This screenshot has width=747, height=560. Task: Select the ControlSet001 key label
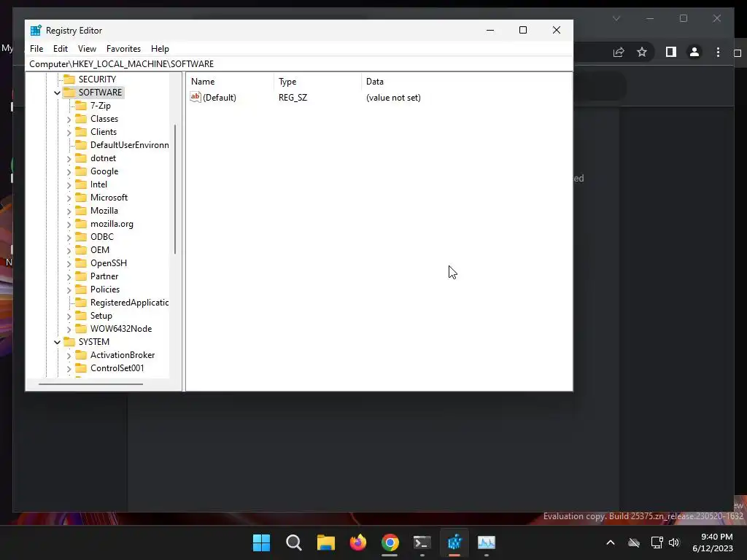coord(117,368)
